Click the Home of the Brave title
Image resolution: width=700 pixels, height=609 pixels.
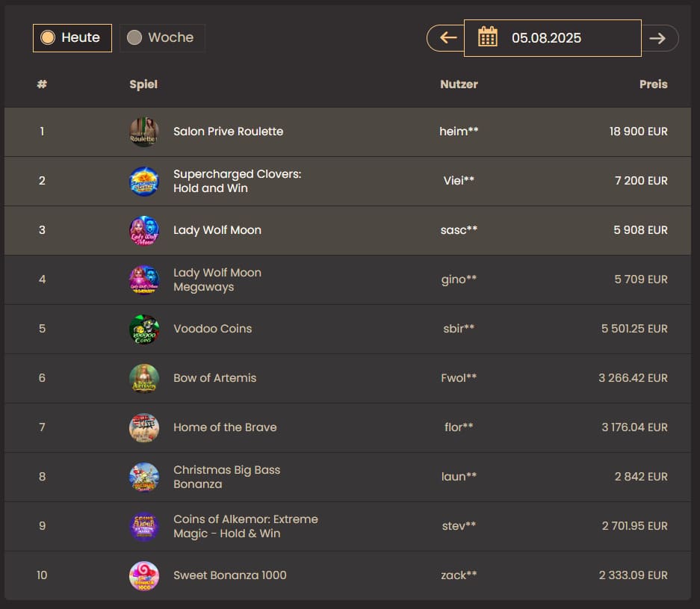[225, 427]
